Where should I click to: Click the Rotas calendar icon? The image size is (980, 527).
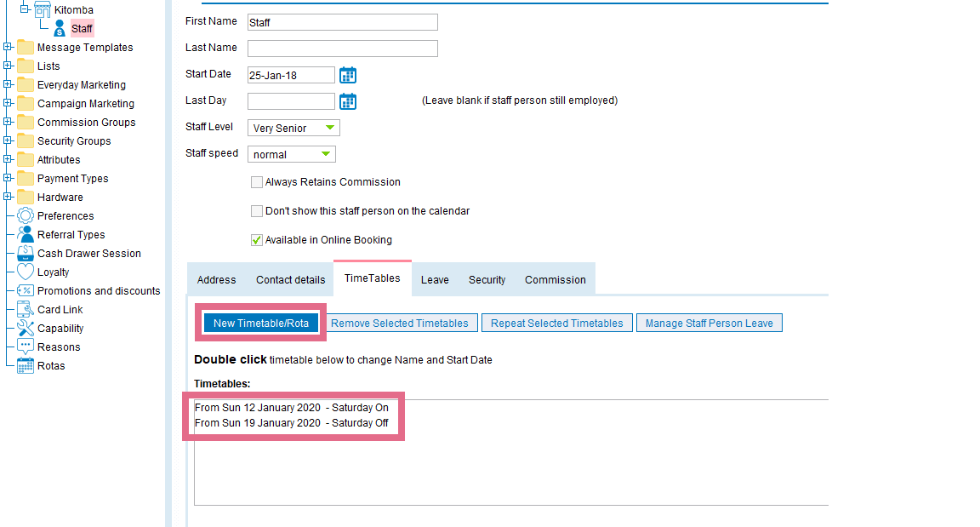pyautogui.click(x=26, y=366)
